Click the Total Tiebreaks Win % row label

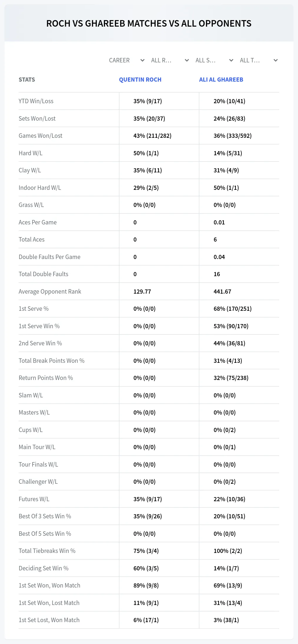[x=47, y=551]
